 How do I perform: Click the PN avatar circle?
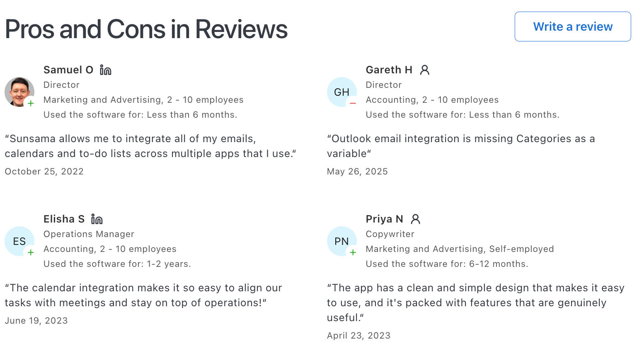(341, 241)
